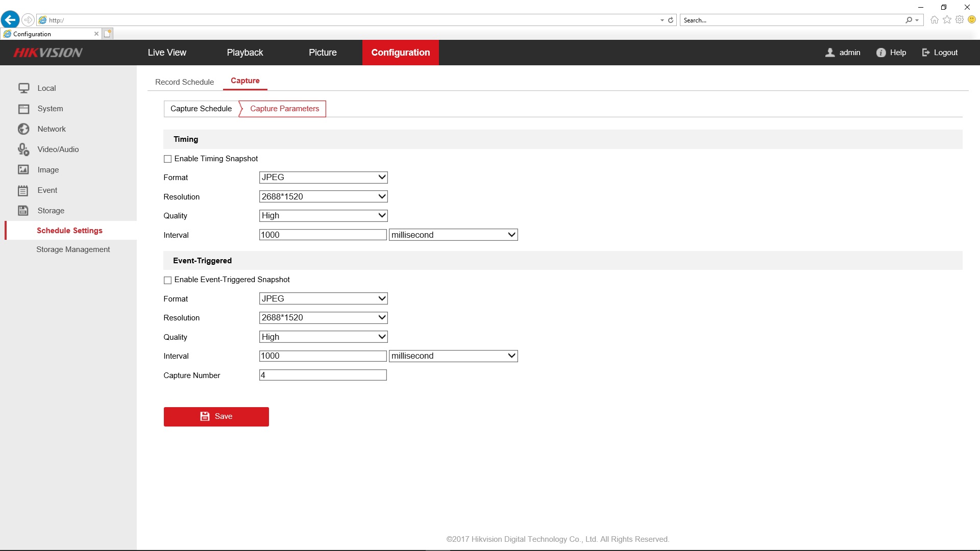Click the Network globe icon
Viewport: 980px width, 551px height.
click(23, 129)
